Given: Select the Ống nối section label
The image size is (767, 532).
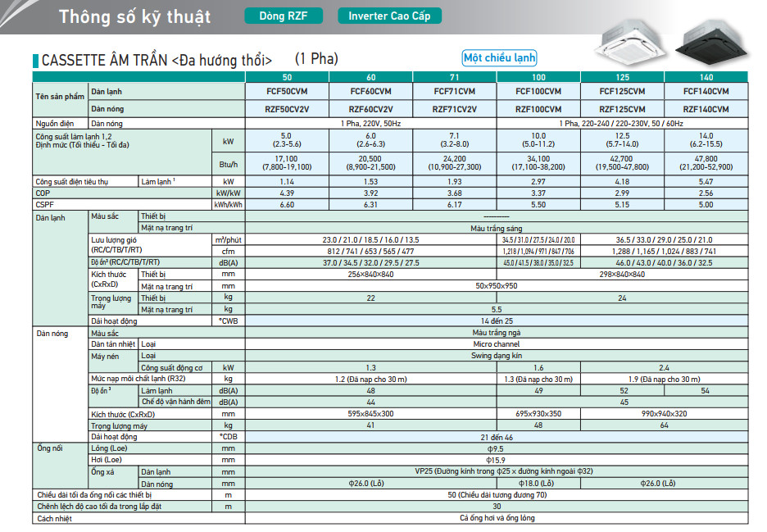Looking at the screenshot, I should (49, 450).
